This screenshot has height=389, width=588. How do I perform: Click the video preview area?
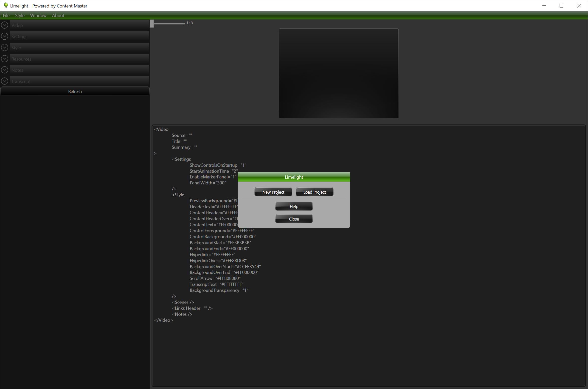(339, 73)
